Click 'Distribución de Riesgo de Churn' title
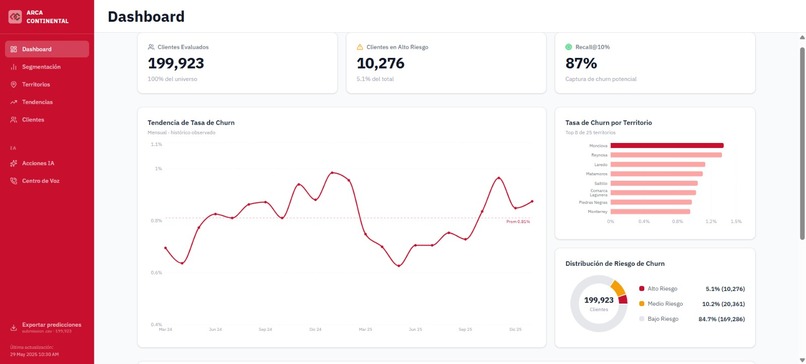 [615, 264]
